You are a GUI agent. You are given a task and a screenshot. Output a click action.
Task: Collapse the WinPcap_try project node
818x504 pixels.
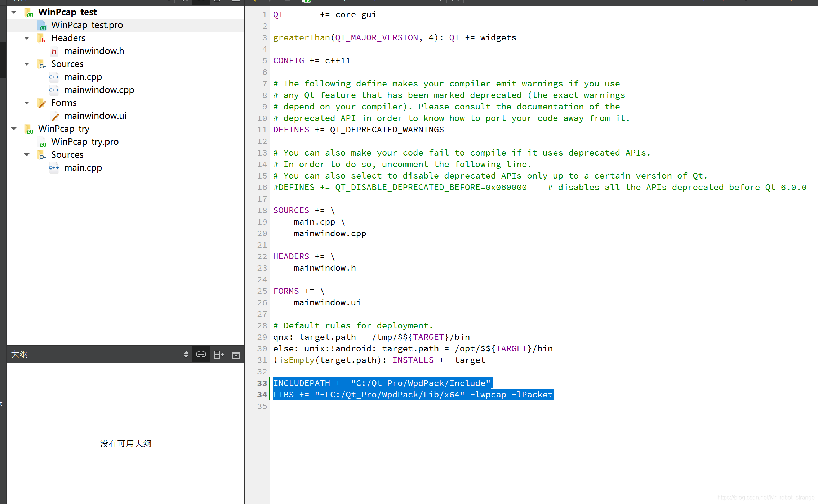[x=14, y=129]
